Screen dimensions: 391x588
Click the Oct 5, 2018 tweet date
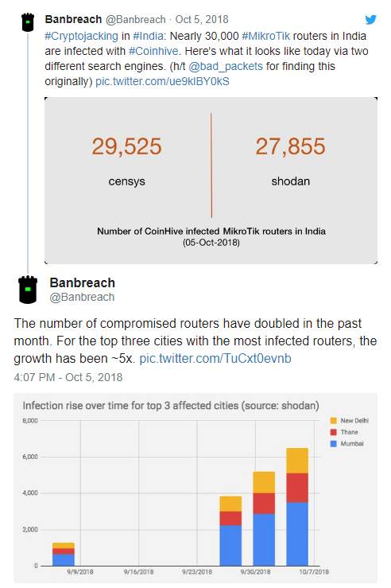click(202, 20)
